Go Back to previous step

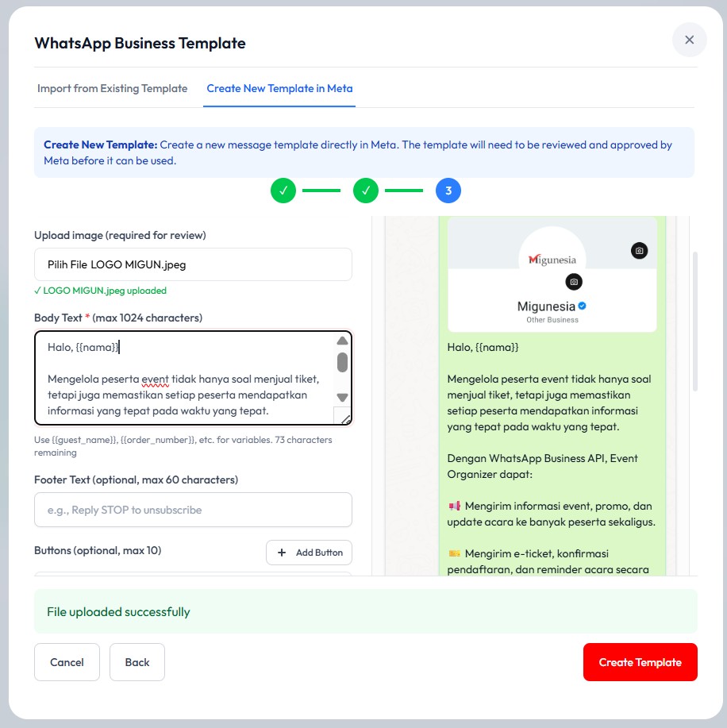coord(137,662)
